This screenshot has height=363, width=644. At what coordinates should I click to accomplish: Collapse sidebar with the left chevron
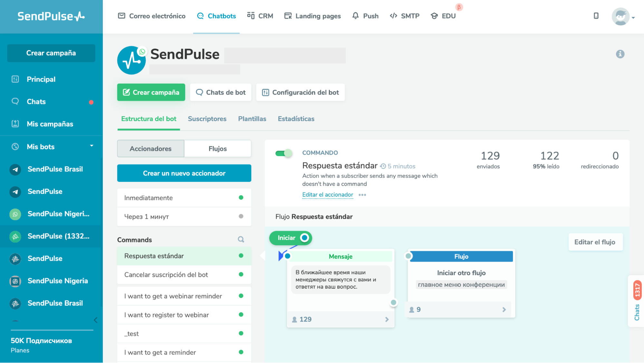point(95,320)
